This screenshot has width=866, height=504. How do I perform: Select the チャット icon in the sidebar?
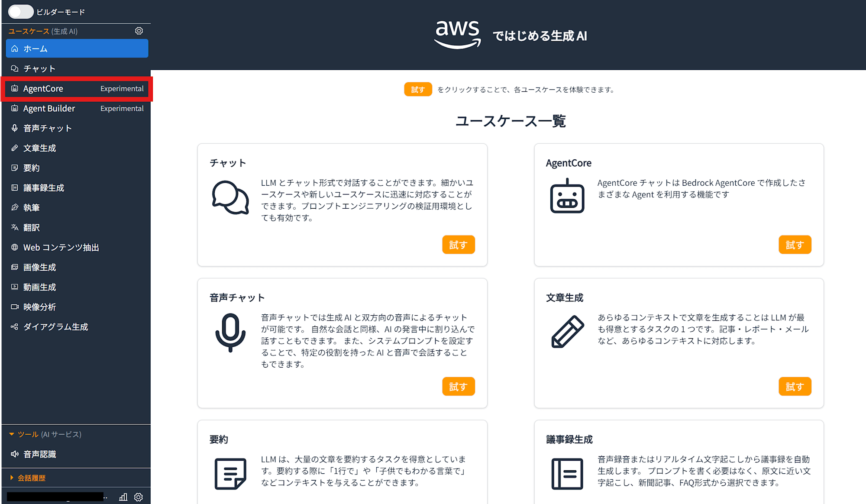(x=14, y=68)
